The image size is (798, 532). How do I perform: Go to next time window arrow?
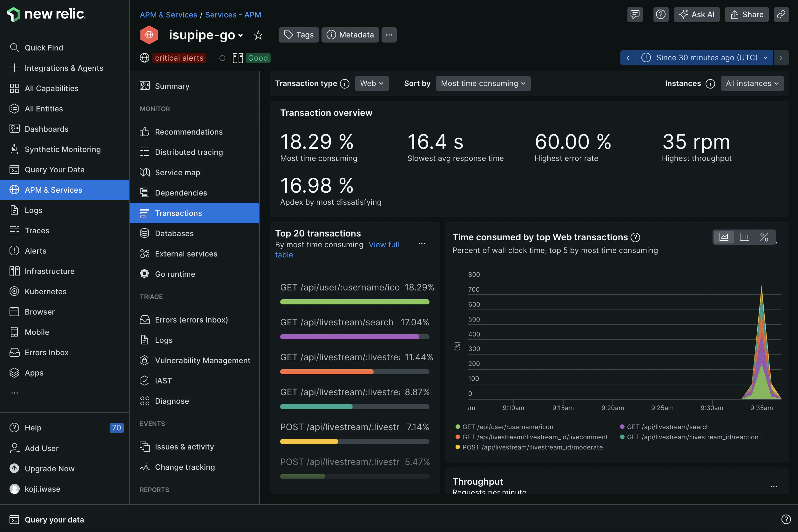tap(781, 58)
